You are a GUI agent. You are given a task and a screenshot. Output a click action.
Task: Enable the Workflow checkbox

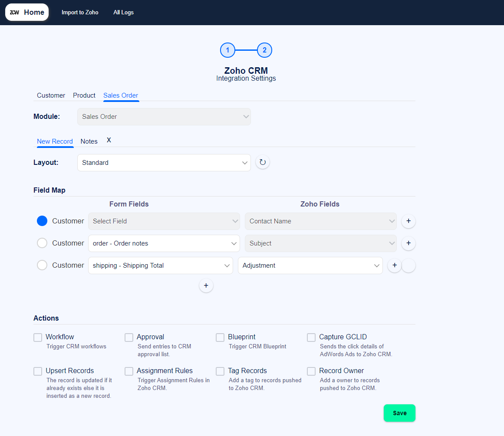point(38,338)
